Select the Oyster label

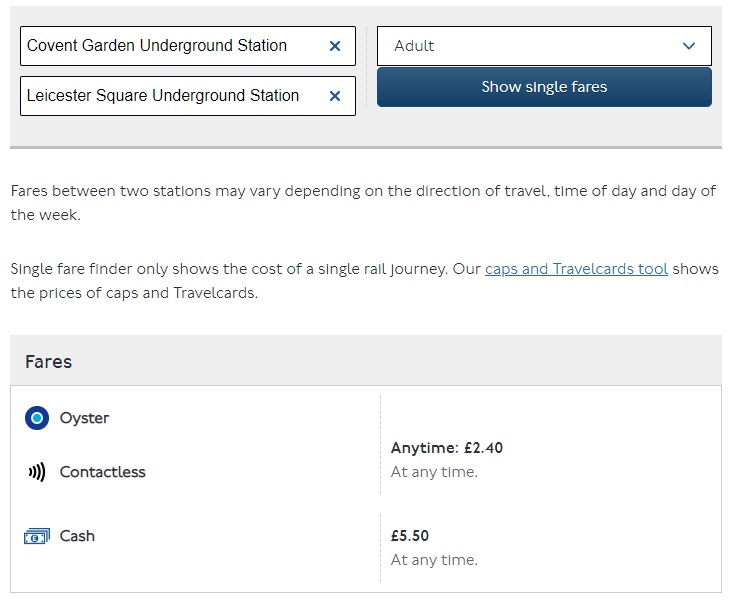(x=84, y=418)
